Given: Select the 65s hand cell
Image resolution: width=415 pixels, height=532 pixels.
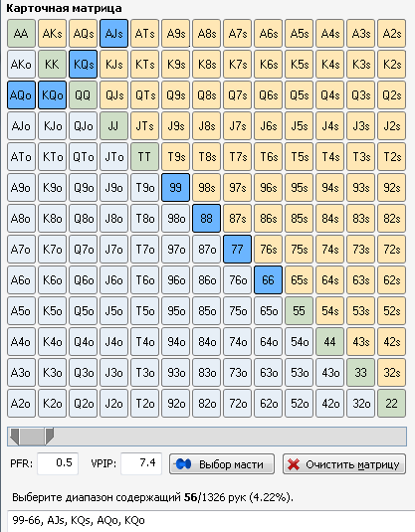Looking at the screenshot, I should point(300,279).
